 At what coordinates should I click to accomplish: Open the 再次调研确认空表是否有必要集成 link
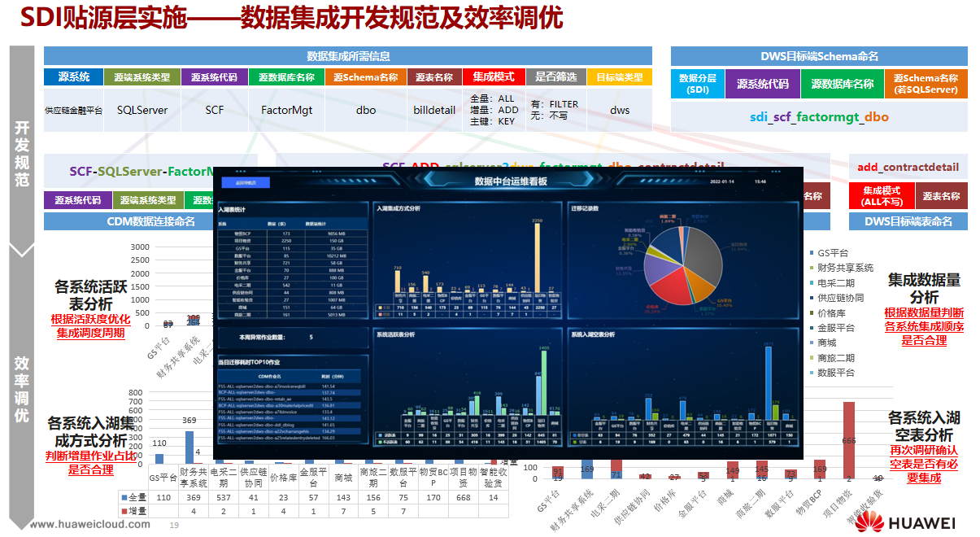point(924,464)
